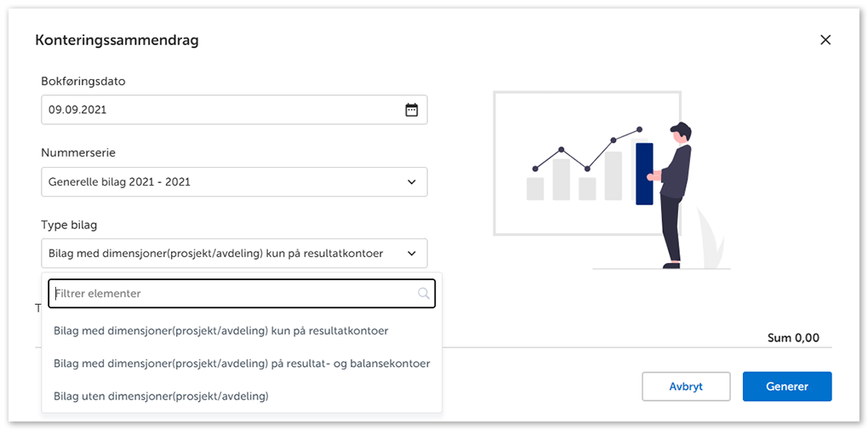Click the 'Type bilag' field label
The image size is (868, 430).
(69, 225)
